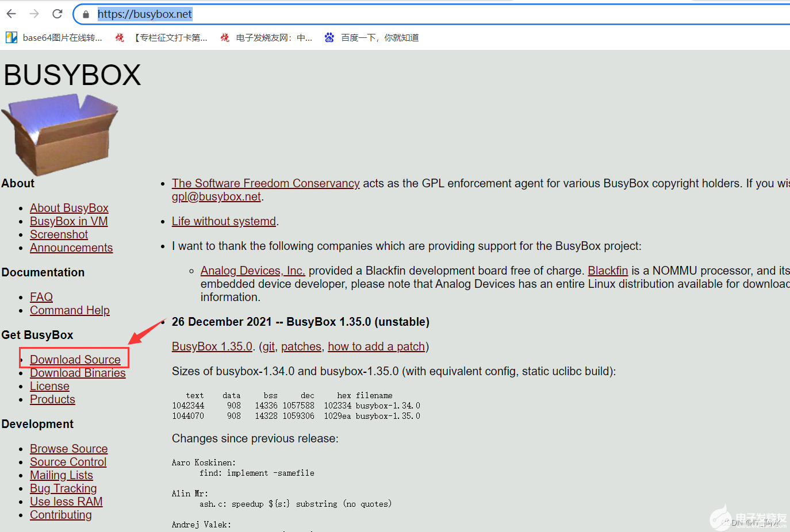Image resolution: width=790 pixels, height=532 pixels.
Task: Open the About BusyBox link
Action: point(69,208)
